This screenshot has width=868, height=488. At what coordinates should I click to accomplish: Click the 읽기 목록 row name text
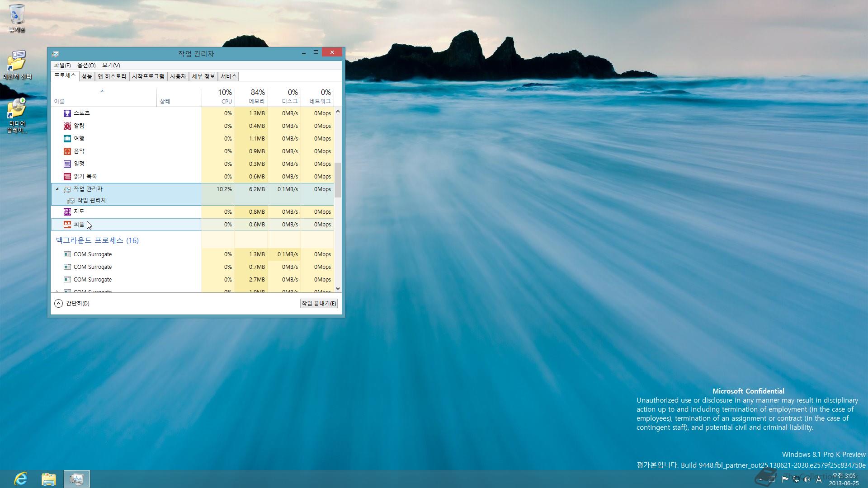85,176
